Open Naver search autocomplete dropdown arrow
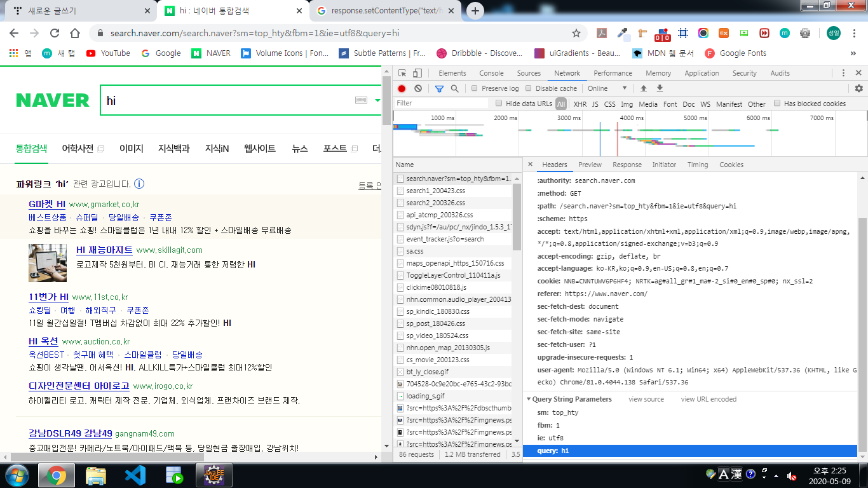The image size is (868, 488). tap(377, 100)
